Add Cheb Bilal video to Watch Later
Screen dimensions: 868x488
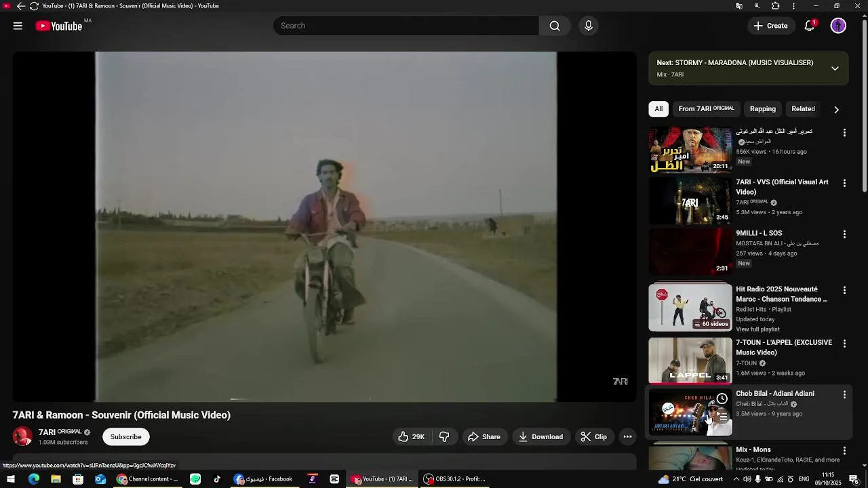coord(722,399)
